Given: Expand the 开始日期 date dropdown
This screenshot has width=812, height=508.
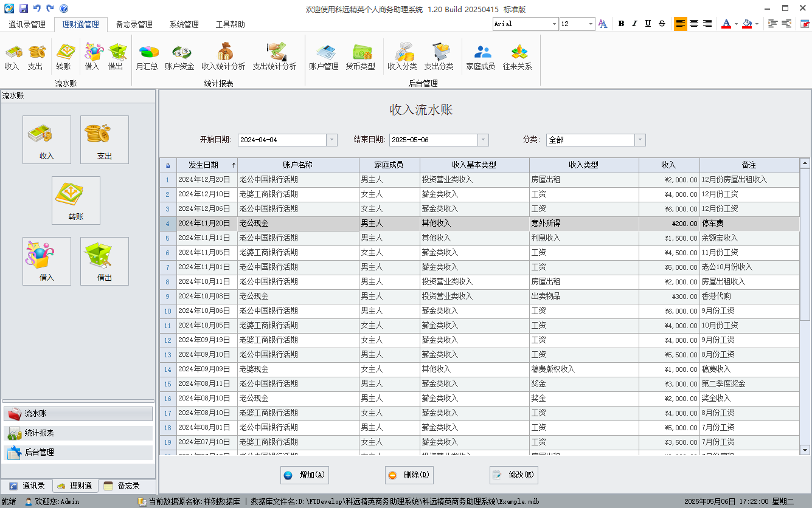Looking at the screenshot, I should tap(331, 140).
